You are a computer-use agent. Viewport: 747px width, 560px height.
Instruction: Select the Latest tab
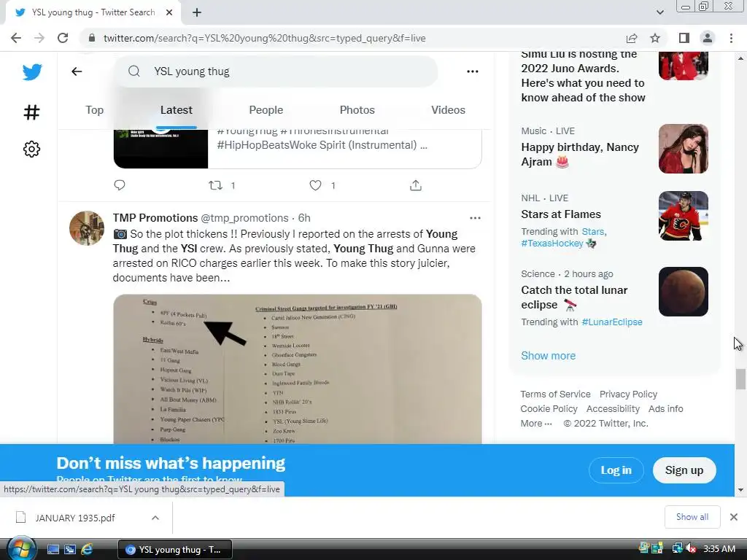point(177,110)
